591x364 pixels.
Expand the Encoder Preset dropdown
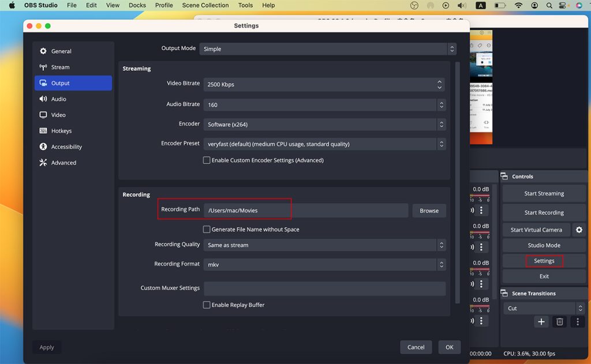click(324, 144)
